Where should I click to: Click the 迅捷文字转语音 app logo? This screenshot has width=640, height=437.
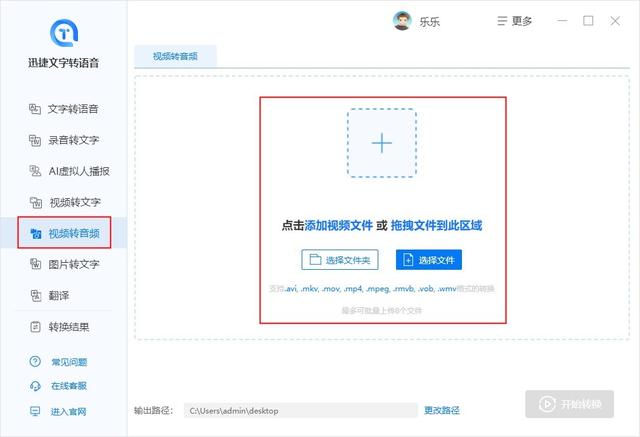[x=64, y=33]
